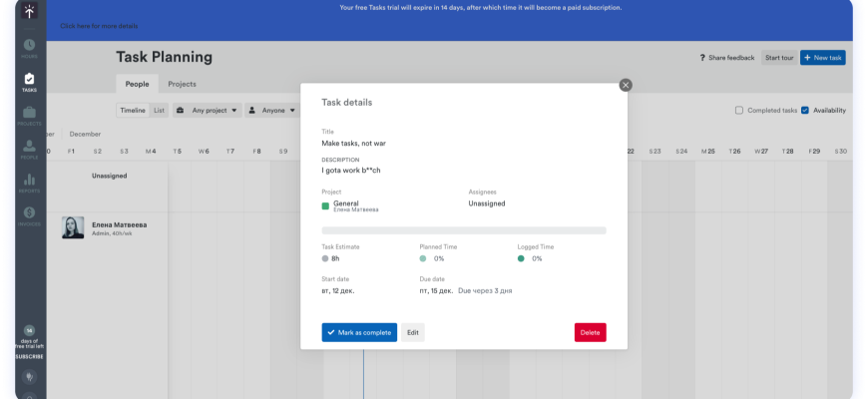Uncheck the Availability checkbox

[x=805, y=110]
